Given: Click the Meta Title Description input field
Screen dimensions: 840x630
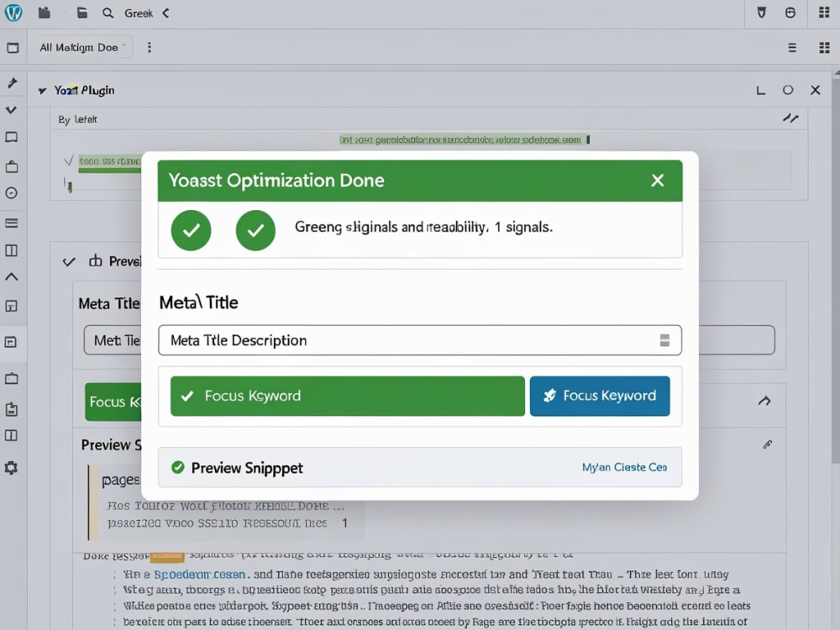Looking at the screenshot, I should [x=420, y=340].
